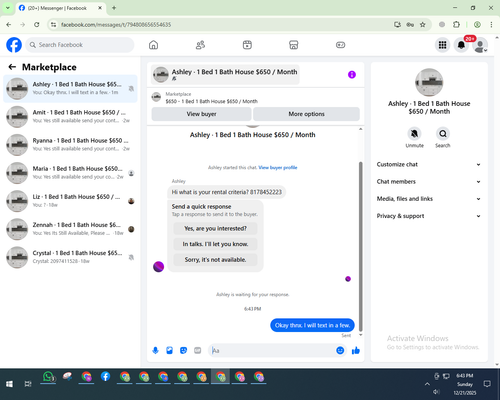The height and width of the screenshot is (400, 500).
Task: Attach a file using the photo icon
Action: [169, 350]
